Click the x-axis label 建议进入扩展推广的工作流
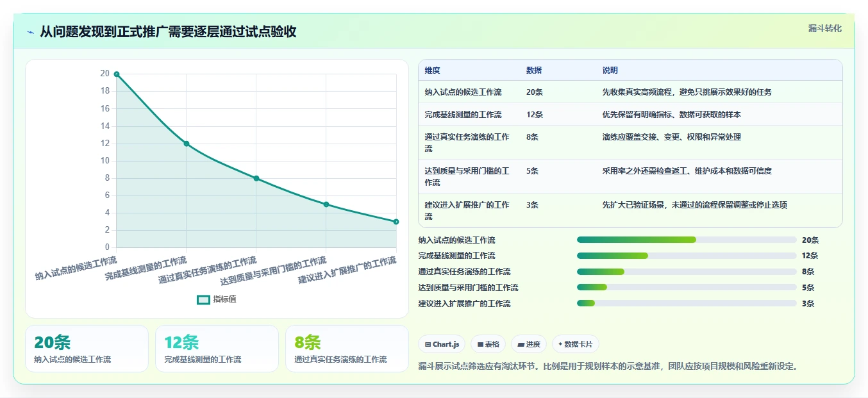868x398 pixels. coord(347,271)
